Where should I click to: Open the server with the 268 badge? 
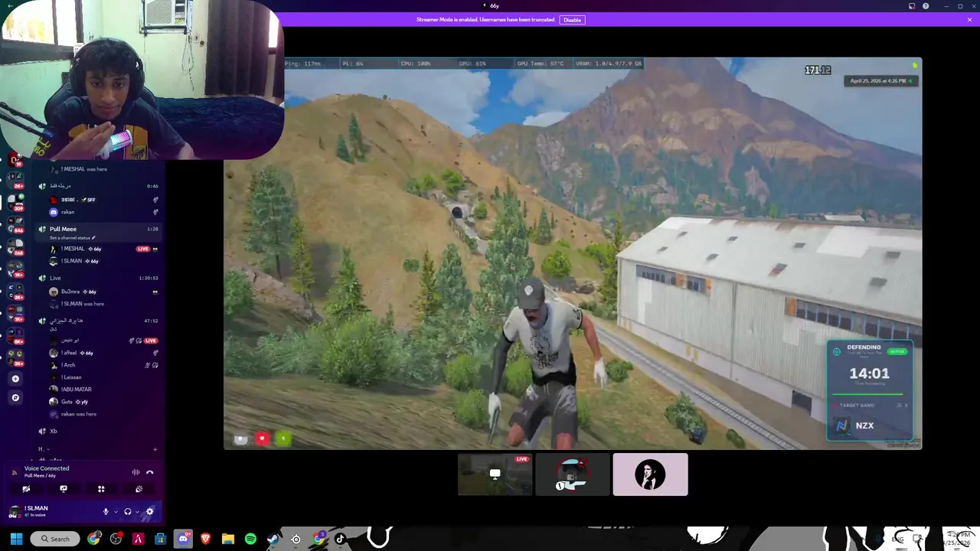tap(15, 248)
